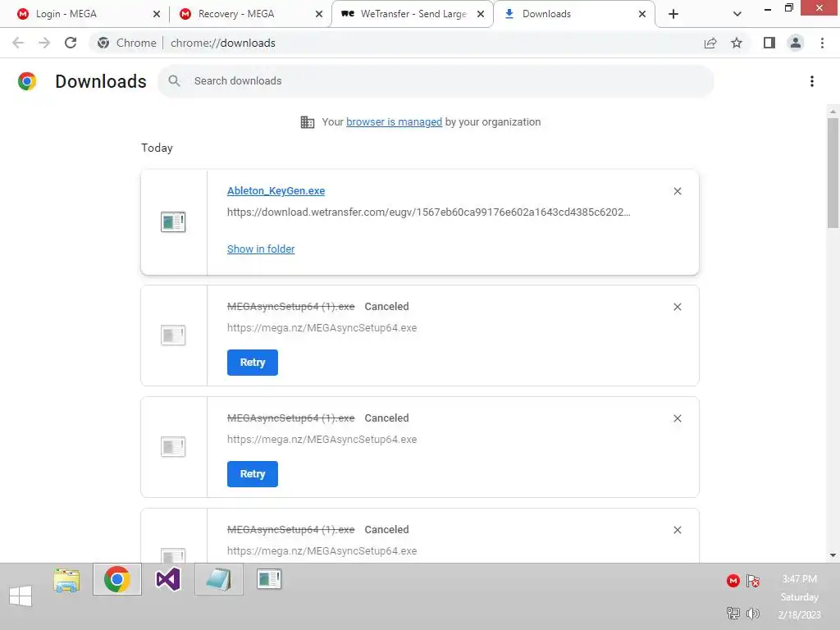Select the Downloads tab

point(573,14)
